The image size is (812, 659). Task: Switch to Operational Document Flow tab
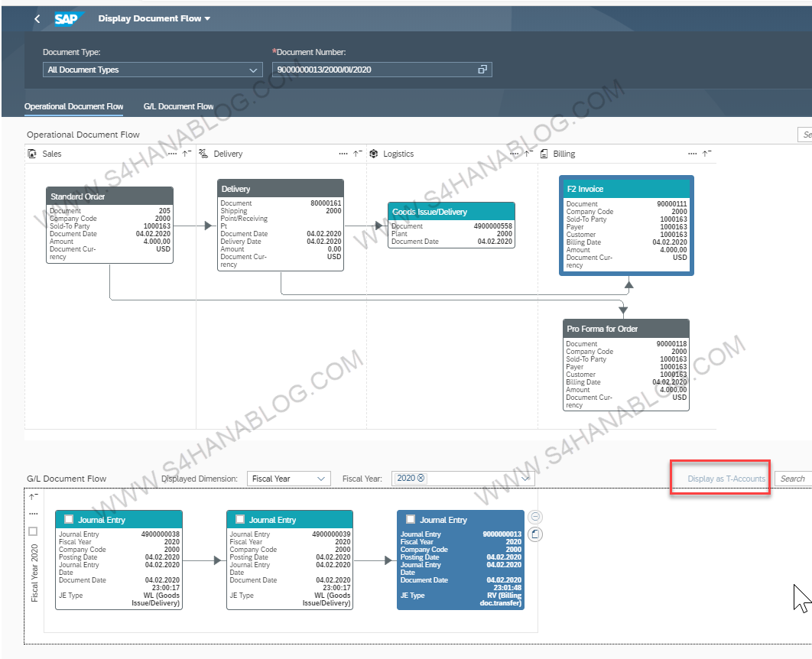[73, 107]
